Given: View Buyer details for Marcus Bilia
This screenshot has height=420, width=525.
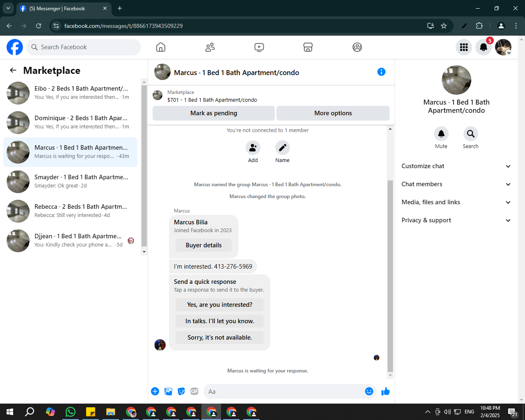Looking at the screenshot, I should pyautogui.click(x=203, y=245).
